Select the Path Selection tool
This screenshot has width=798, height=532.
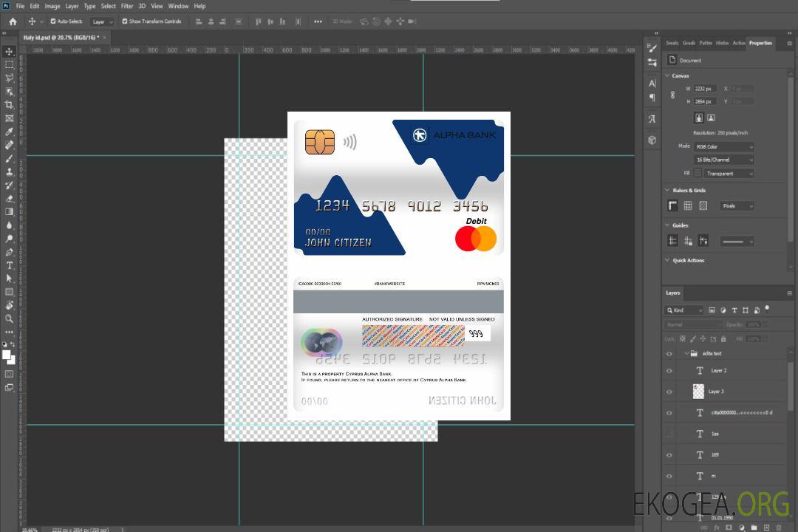click(9, 279)
